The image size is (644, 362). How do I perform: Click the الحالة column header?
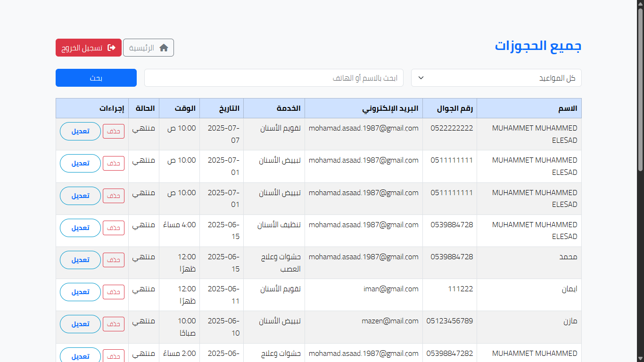(144, 108)
